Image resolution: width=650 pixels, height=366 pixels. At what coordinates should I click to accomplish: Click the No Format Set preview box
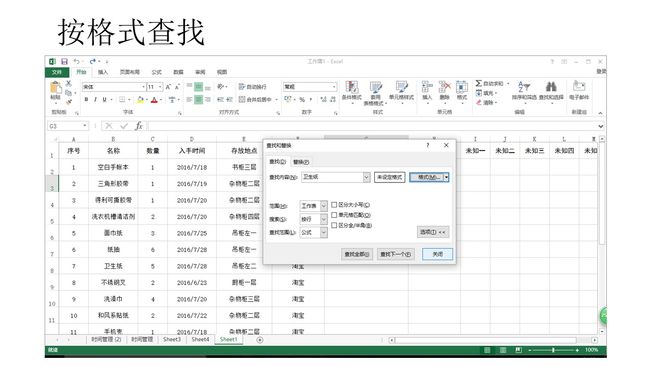pyautogui.click(x=390, y=177)
